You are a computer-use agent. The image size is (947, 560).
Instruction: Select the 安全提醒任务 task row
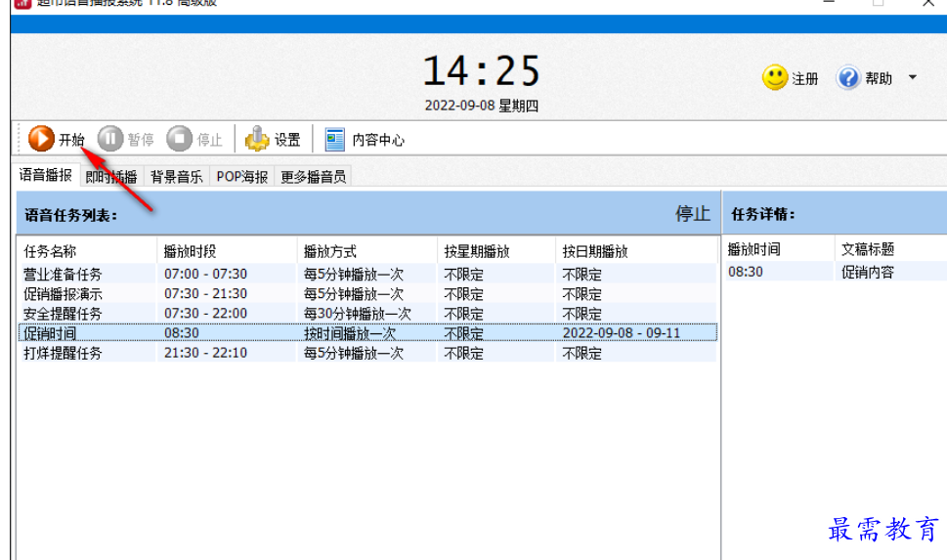(63, 314)
